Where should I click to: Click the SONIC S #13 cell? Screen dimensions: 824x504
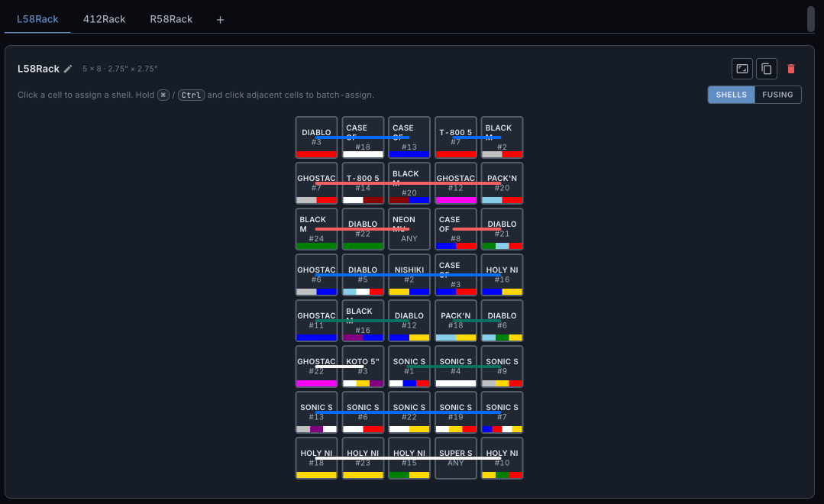point(316,412)
